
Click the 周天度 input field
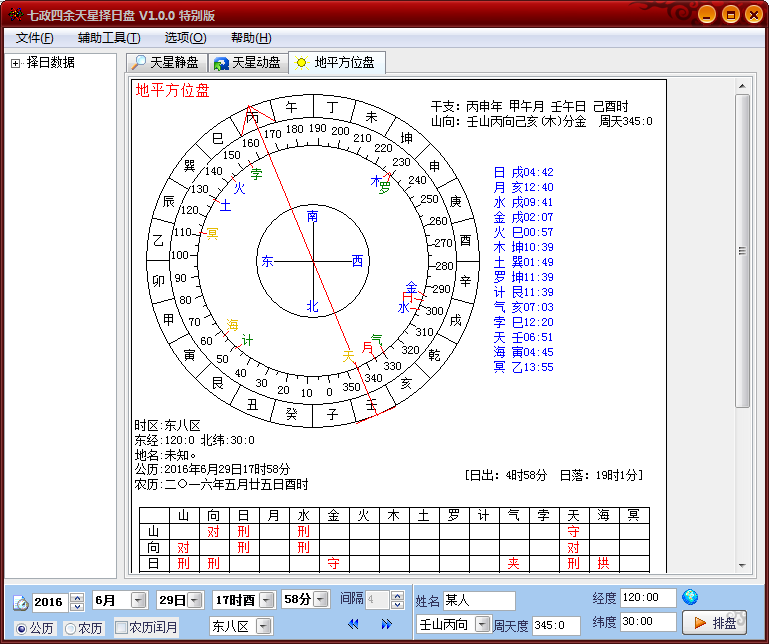pyautogui.click(x=556, y=625)
